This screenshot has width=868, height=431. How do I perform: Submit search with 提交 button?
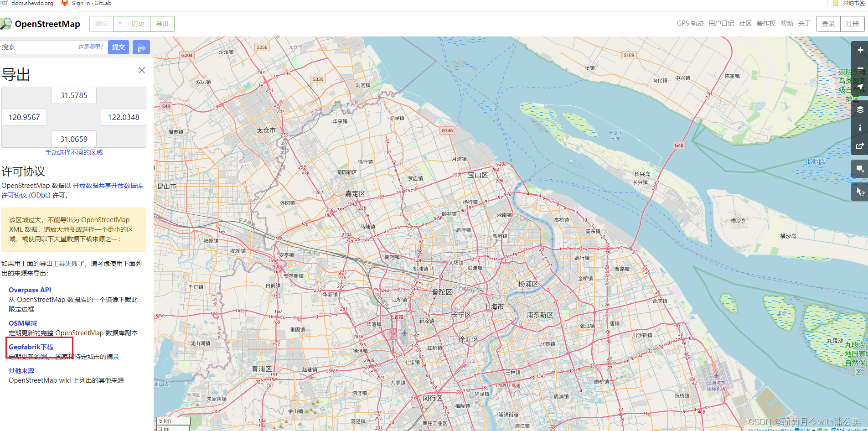click(119, 47)
